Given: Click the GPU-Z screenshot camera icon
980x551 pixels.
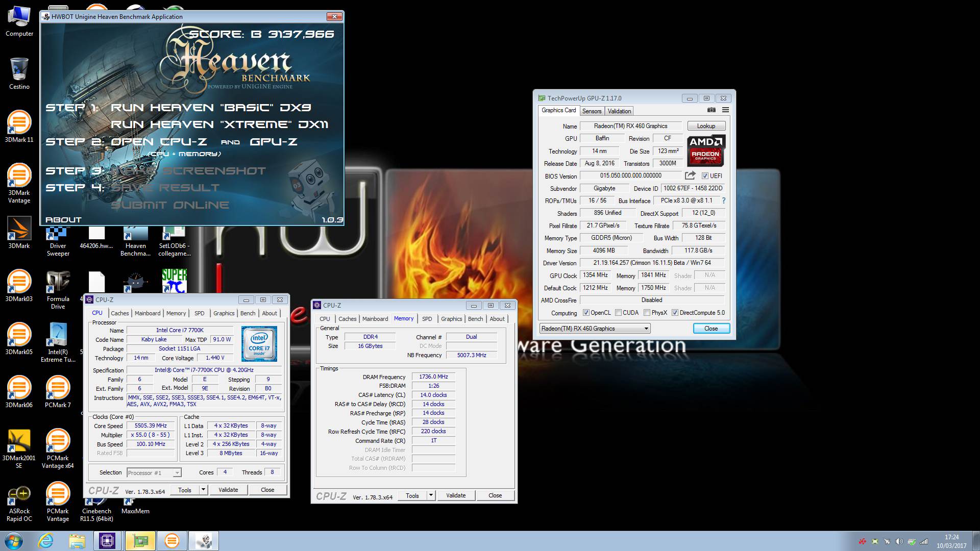Looking at the screenshot, I should [x=712, y=110].
